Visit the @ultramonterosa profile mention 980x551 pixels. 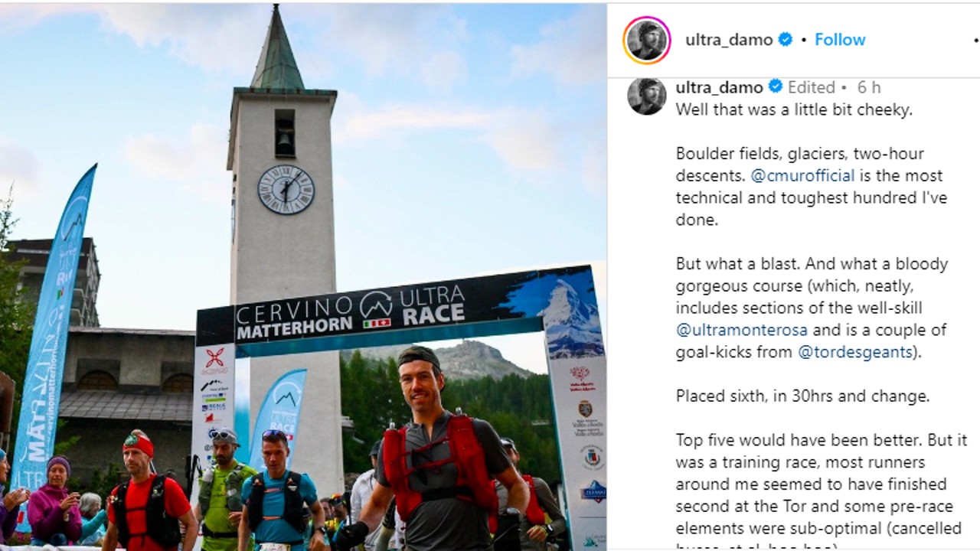pyautogui.click(x=742, y=330)
